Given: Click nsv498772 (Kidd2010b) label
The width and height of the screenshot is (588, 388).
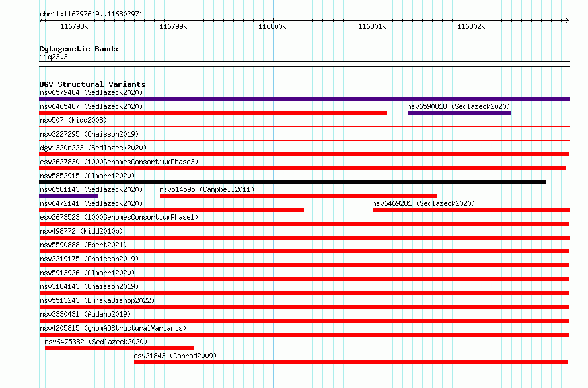Looking at the screenshot, I should [x=81, y=231].
